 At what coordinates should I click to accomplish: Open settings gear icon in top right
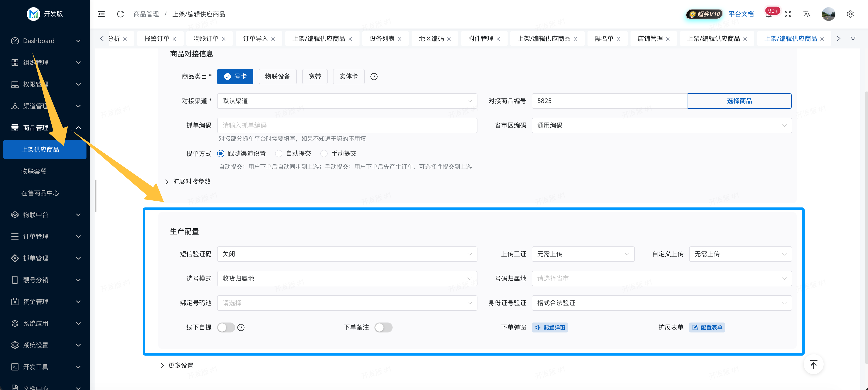coord(850,14)
